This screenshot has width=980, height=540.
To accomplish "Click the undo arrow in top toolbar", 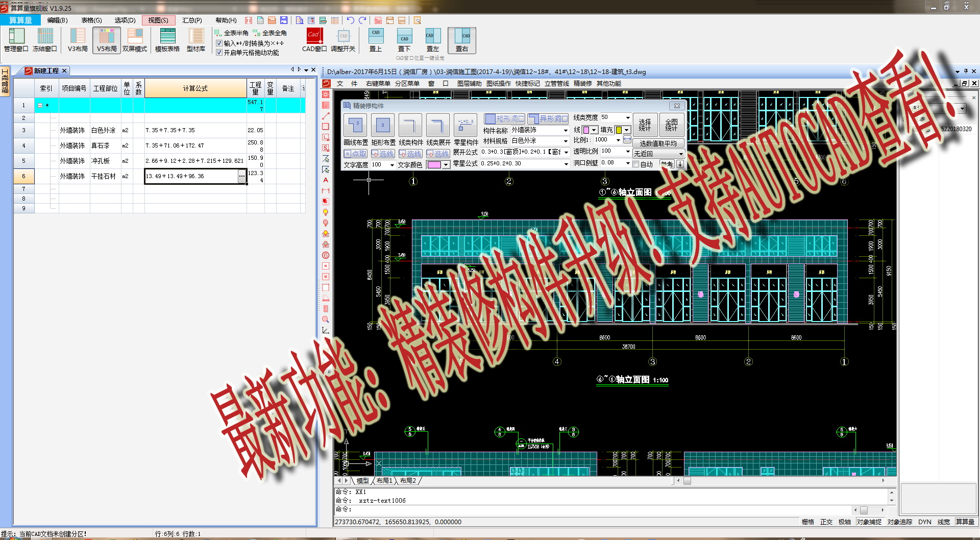I will coord(351,20).
